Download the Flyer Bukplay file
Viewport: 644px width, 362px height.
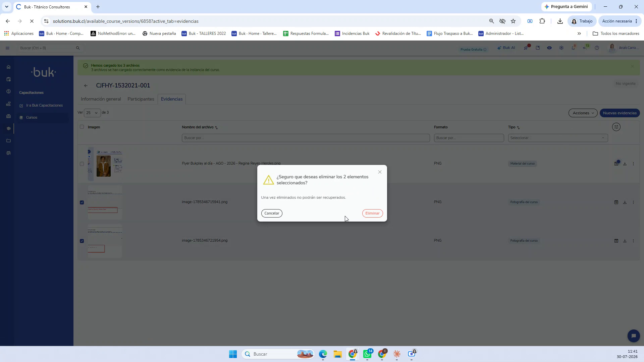tap(625, 164)
